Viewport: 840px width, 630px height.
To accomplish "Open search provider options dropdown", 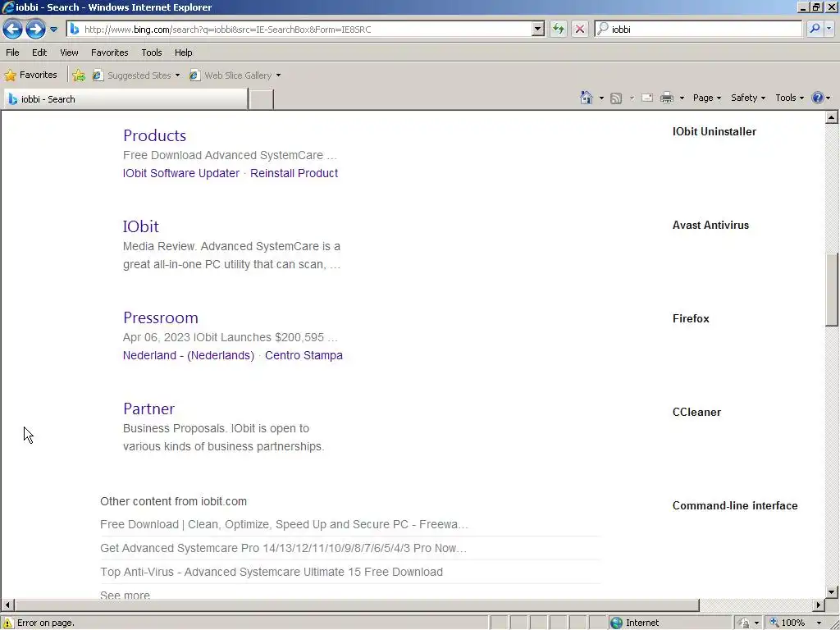I will [829, 29].
